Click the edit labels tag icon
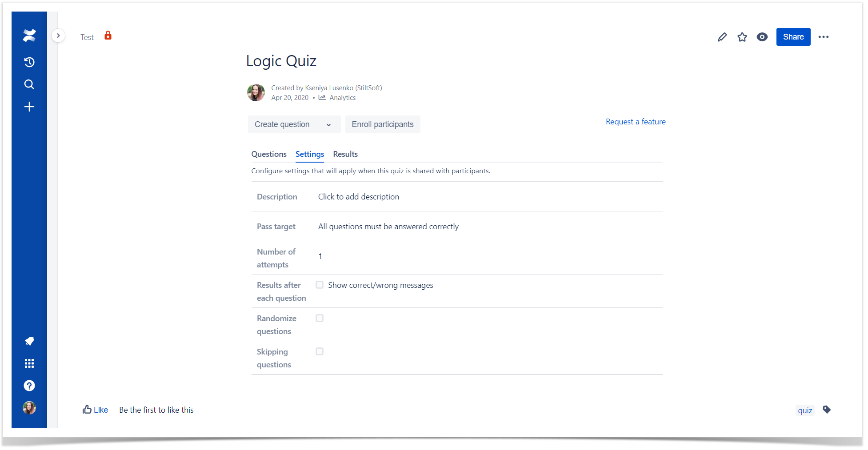This screenshot has height=450, width=868. point(827,410)
